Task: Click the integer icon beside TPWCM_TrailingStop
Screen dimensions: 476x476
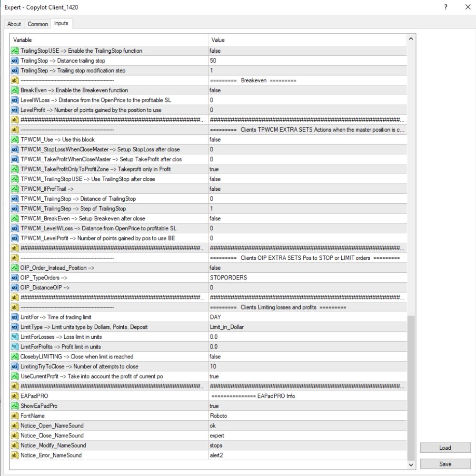Action: [x=15, y=199]
